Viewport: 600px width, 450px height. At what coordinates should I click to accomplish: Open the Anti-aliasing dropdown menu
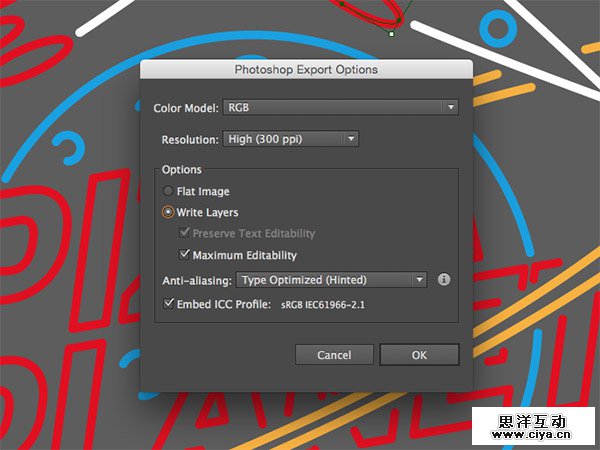tap(332, 280)
